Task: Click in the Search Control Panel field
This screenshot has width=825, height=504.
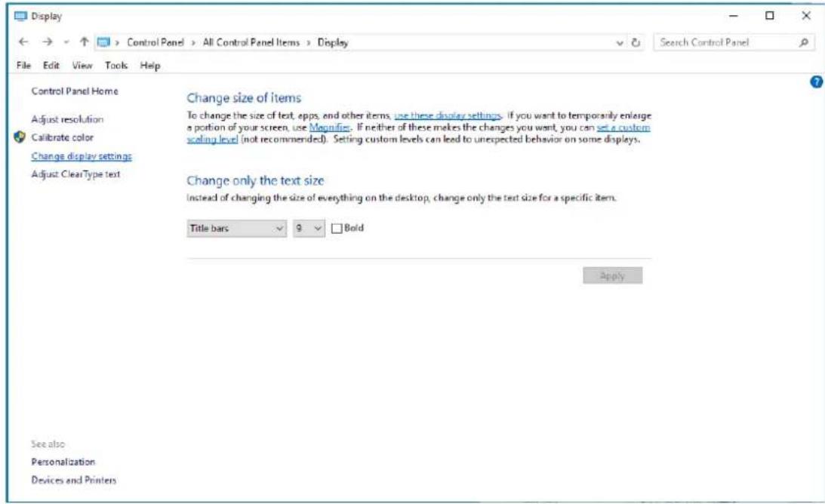Action: [x=721, y=43]
